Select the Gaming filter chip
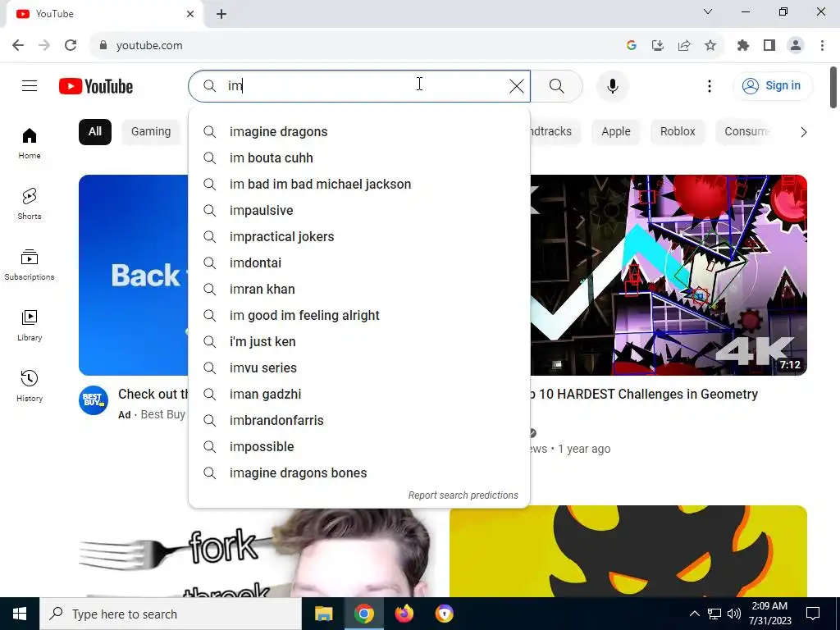The width and height of the screenshot is (840, 630). [x=151, y=132]
